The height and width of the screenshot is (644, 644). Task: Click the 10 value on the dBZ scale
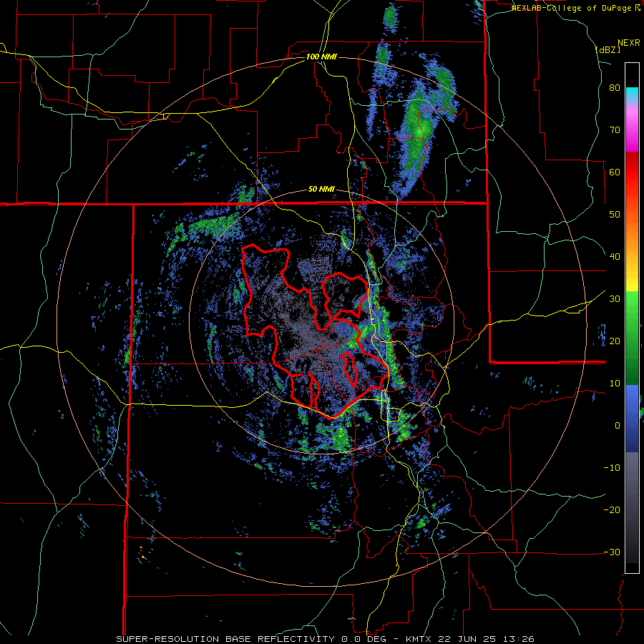click(x=615, y=384)
